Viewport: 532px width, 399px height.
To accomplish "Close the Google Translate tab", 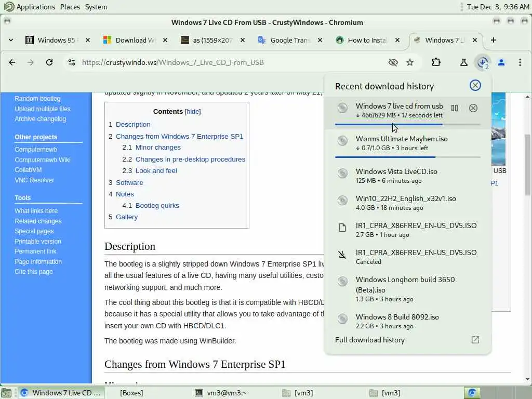I will [x=320, y=40].
